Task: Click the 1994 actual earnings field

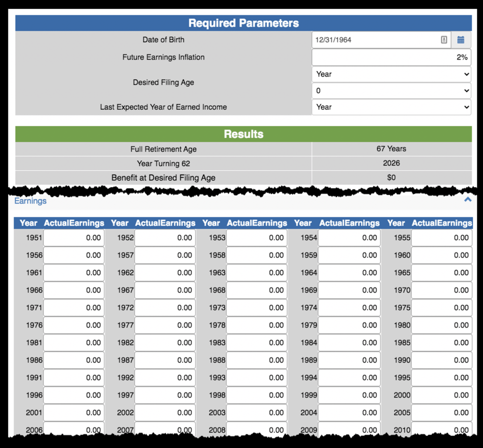Action: (x=349, y=378)
